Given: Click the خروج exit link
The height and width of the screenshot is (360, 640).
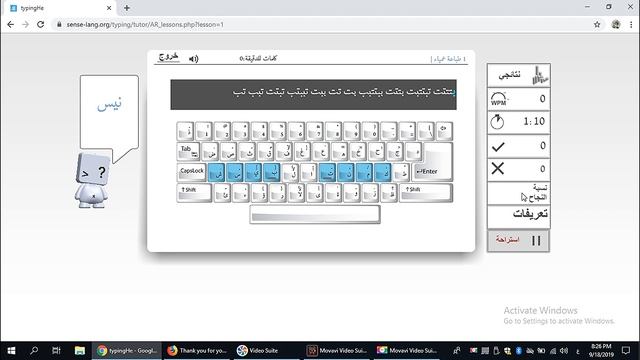Looking at the screenshot, I should pos(168,57).
